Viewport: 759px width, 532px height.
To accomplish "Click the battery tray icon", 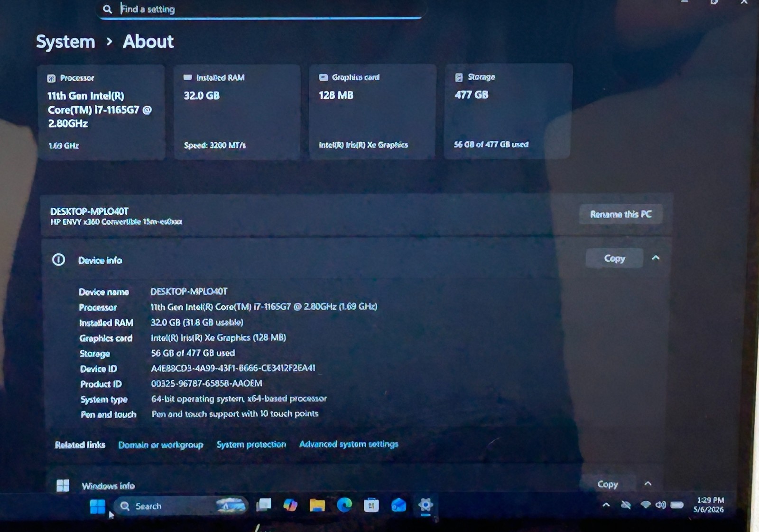I will coord(677,505).
